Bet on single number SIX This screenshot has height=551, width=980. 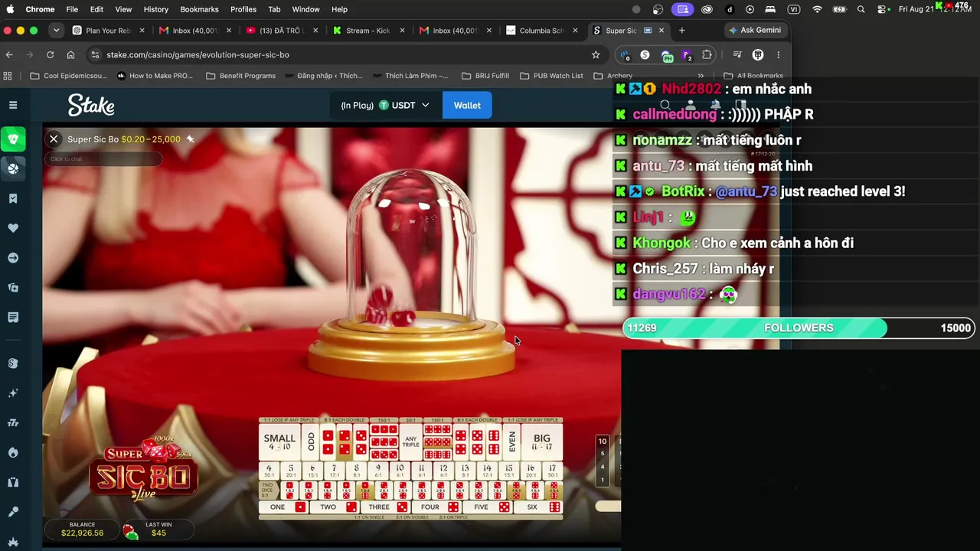[x=538, y=507]
